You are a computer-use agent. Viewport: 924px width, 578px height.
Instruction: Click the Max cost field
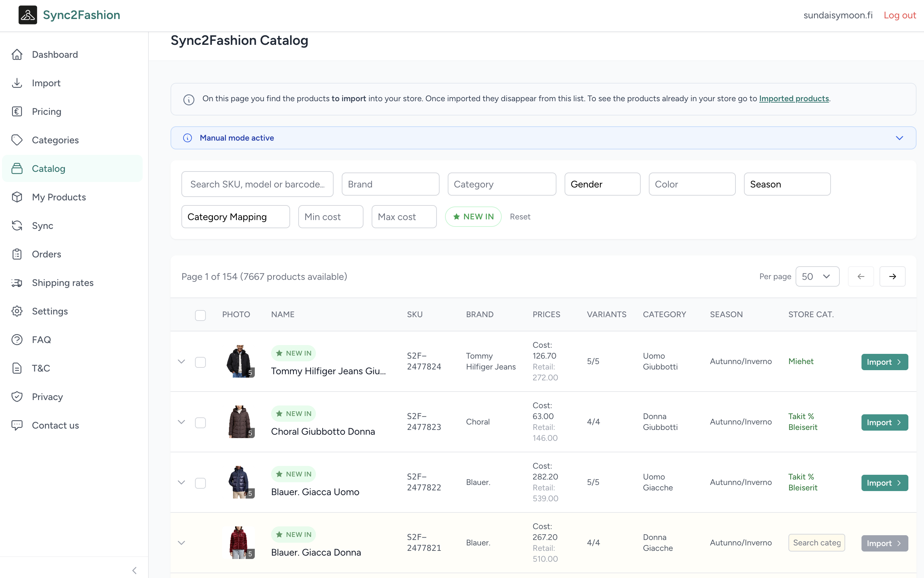(x=404, y=217)
